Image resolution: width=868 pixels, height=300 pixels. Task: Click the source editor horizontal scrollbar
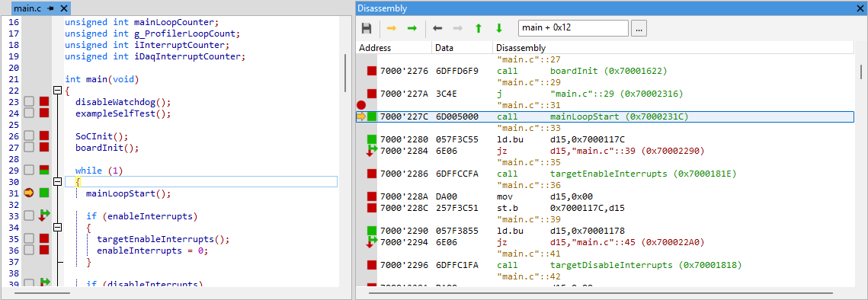tap(42, 292)
